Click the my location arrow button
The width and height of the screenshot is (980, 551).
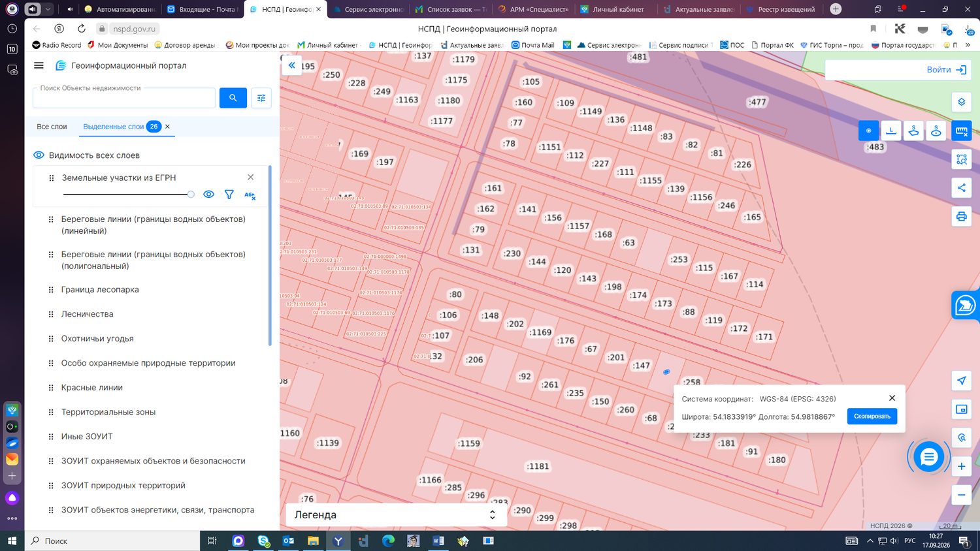click(961, 381)
